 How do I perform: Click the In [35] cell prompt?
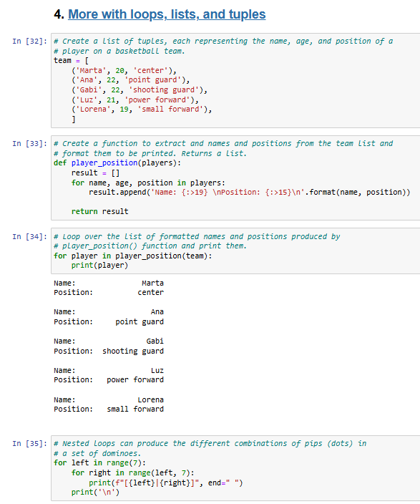[29, 444]
